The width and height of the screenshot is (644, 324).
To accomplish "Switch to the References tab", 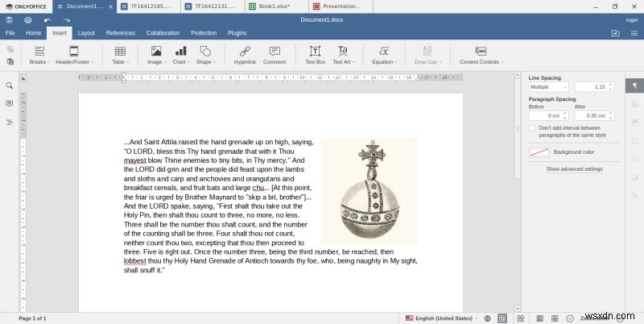I will [120, 33].
